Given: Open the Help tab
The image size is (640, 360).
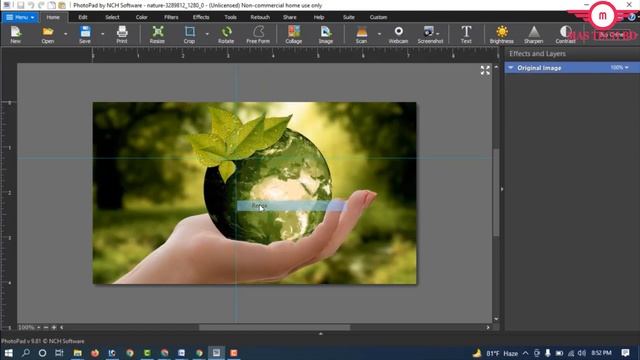Looking at the screenshot, I should point(319,17).
